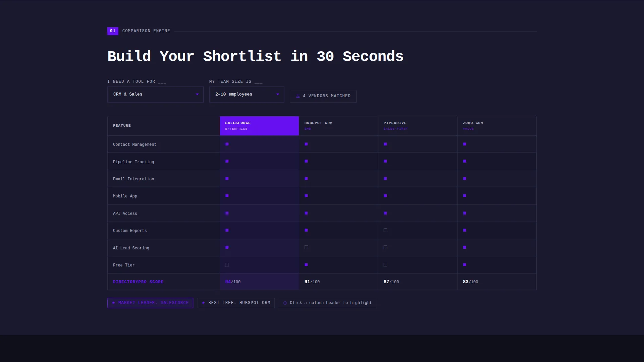Click Zoho CRM Mobile App indicator square
The image size is (644, 362).
465,196
